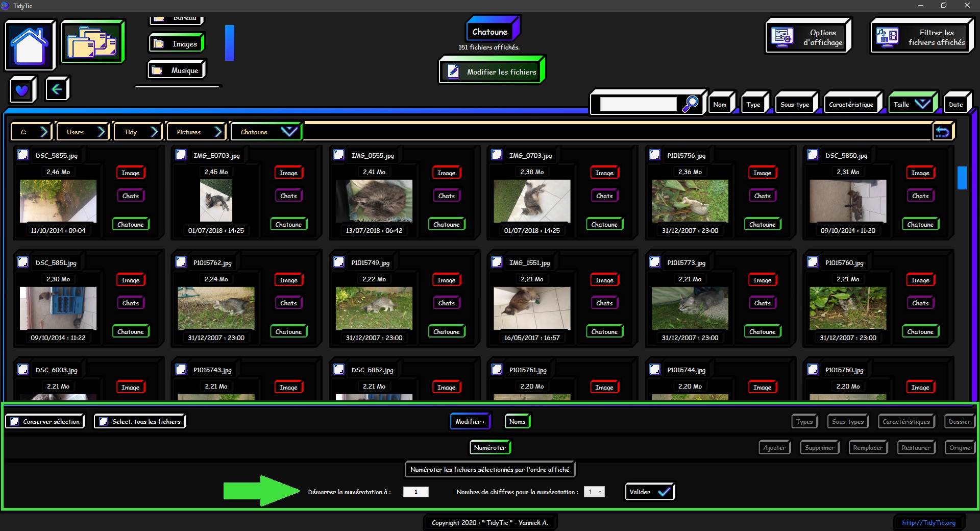Tick checkbox for DSC_5855.jpg
This screenshot has height=531, width=980.
23,155
